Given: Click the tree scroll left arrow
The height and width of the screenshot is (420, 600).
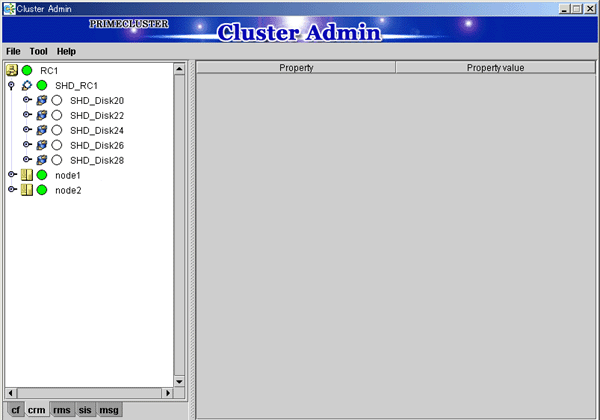Looking at the screenshot, I should (x=11, y=393).
